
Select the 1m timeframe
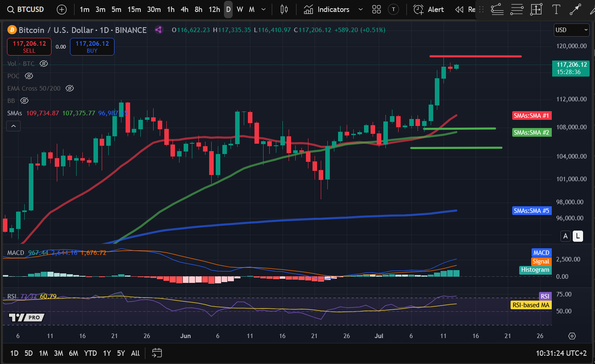tap(84, 9)
